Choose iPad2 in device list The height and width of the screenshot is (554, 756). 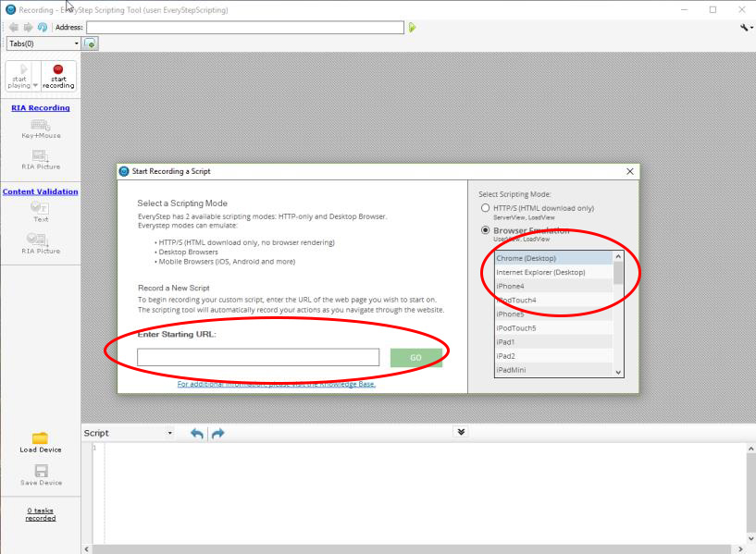pyautogui.click(x=553, y=356)
